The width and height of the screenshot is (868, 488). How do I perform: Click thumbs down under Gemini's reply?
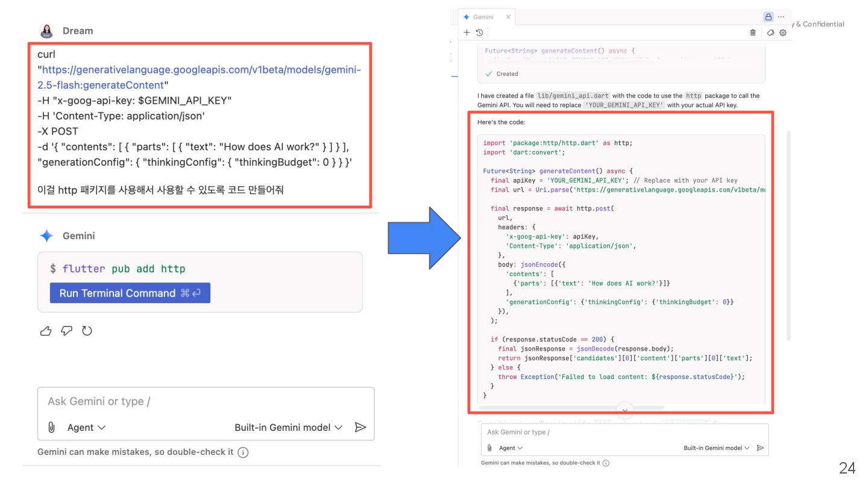[x=66, y=331]
